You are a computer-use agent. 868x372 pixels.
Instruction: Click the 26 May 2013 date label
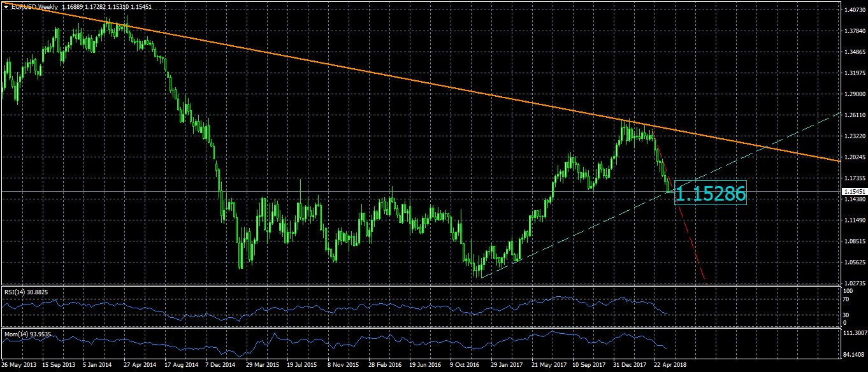coord(18,366)
